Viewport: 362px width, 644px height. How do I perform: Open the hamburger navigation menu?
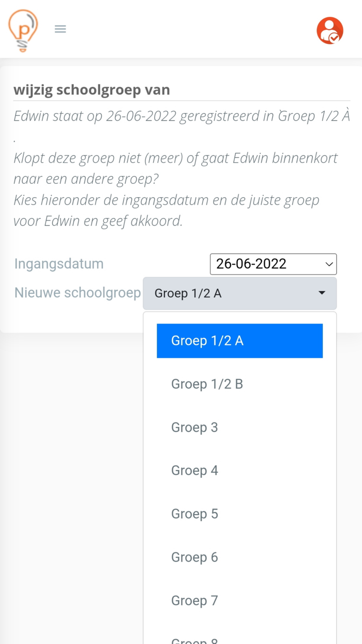coord(60,29)
